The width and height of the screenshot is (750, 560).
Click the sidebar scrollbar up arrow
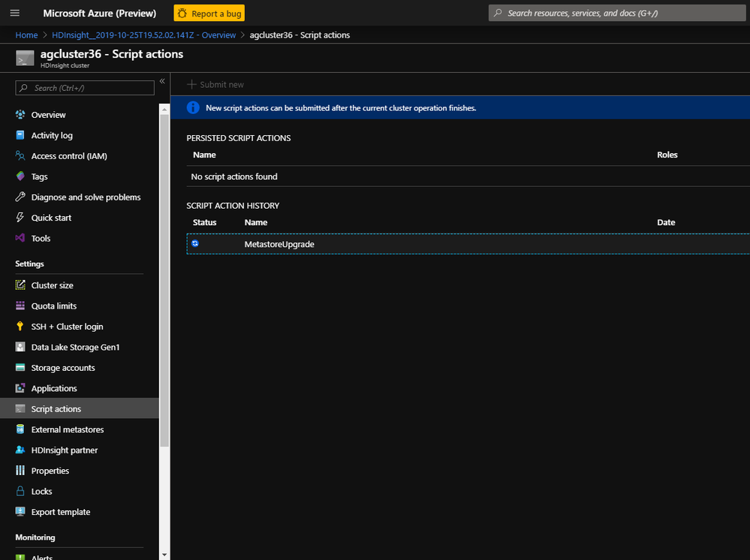click(x=164, y=110)
